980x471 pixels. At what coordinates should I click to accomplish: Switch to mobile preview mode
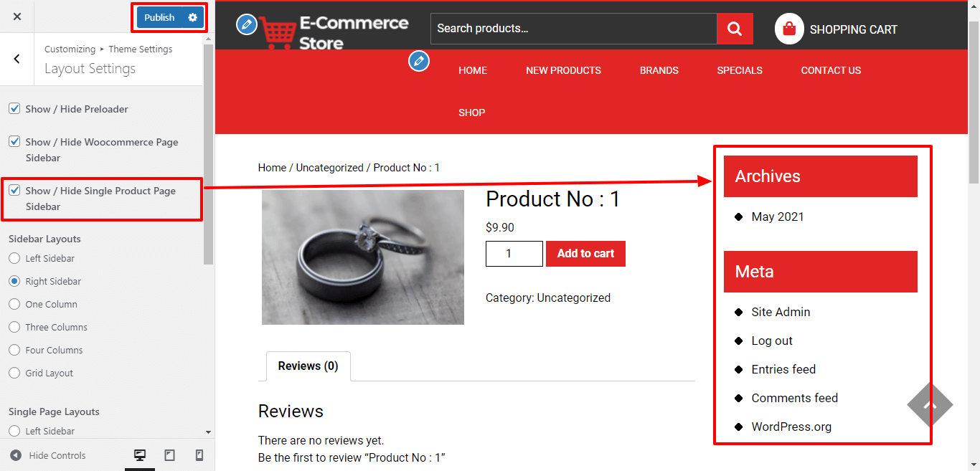(199, 455)
